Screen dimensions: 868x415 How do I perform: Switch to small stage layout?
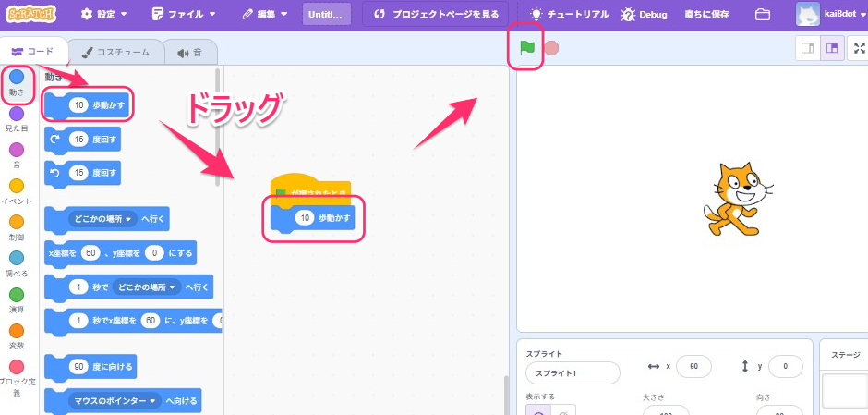pyautogui.click(x=808, y=49)
